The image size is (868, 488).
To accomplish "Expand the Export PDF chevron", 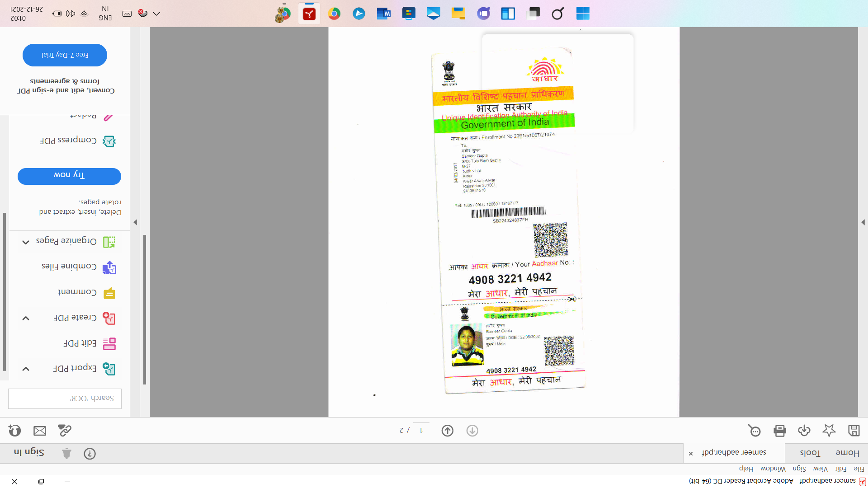I will (x=26, y=369).
